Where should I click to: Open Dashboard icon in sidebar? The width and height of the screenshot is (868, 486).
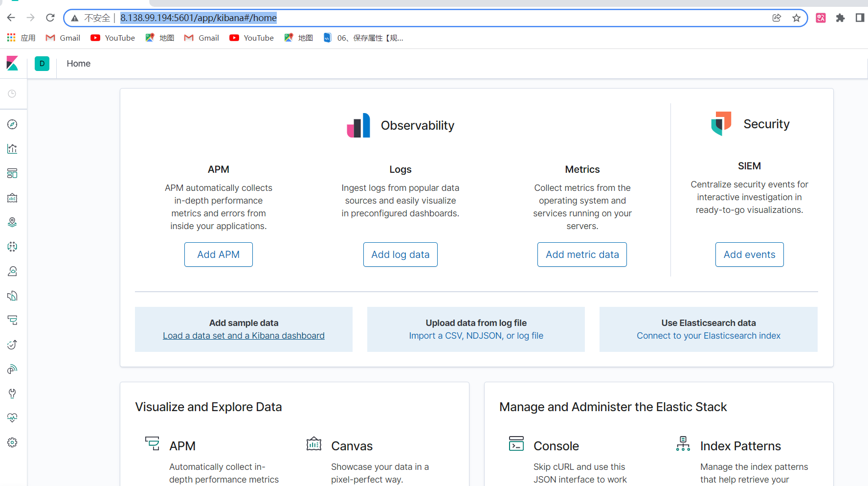[12, 173]
